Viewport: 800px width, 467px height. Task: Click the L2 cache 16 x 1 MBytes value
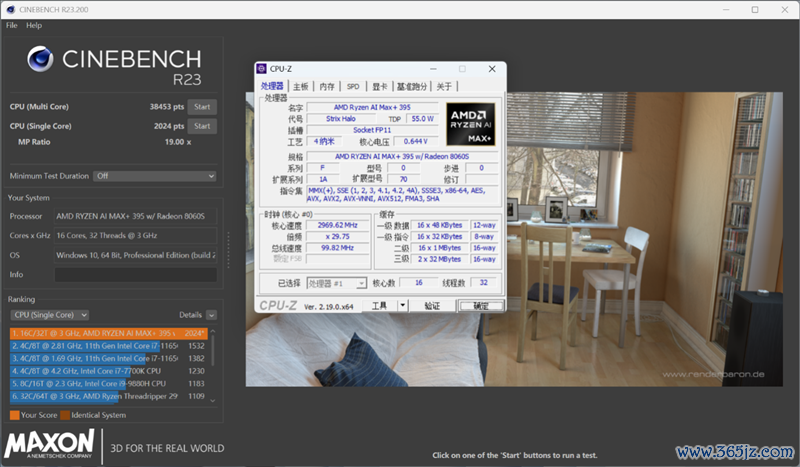(x=439, y=248)
